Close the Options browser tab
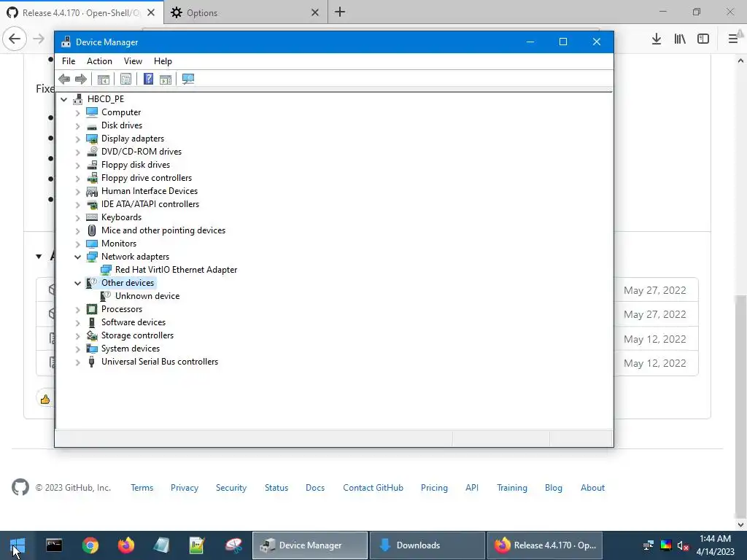Viewport: 747px width, 560px height. 315,13
